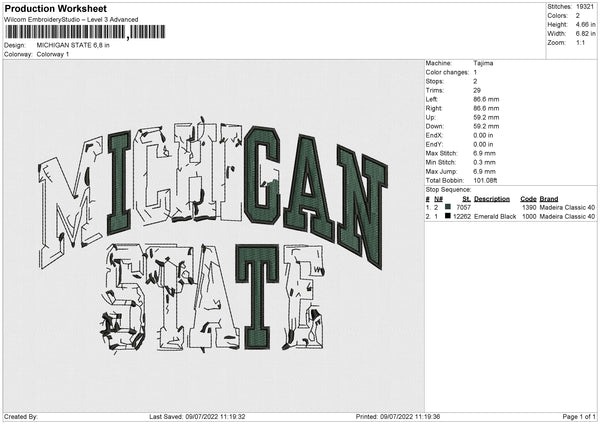Select the Colors label in header stats
Image resolution: width=600 pixels, height=424 pixels.
pyautogui.click(x=557, y=16)
